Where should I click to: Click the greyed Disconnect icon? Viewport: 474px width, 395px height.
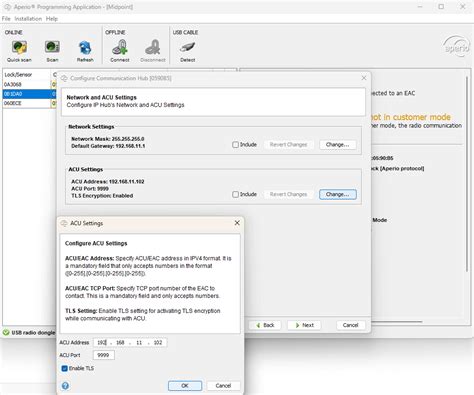point(153,51)
